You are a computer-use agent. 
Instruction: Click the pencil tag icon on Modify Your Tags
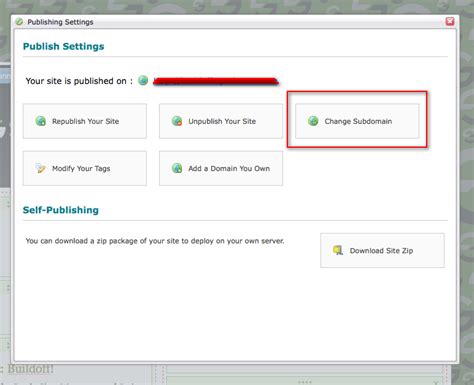tap(41, 168)
